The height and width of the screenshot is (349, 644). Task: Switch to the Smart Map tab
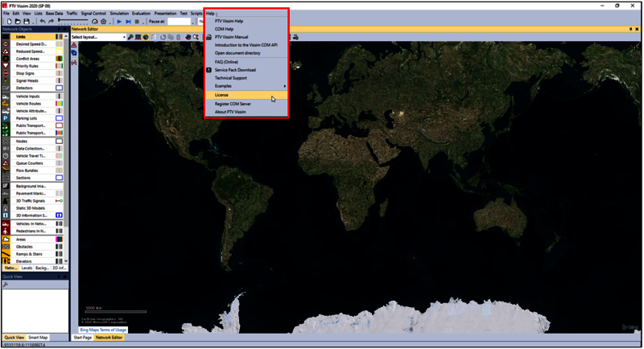tap(38, 338)
